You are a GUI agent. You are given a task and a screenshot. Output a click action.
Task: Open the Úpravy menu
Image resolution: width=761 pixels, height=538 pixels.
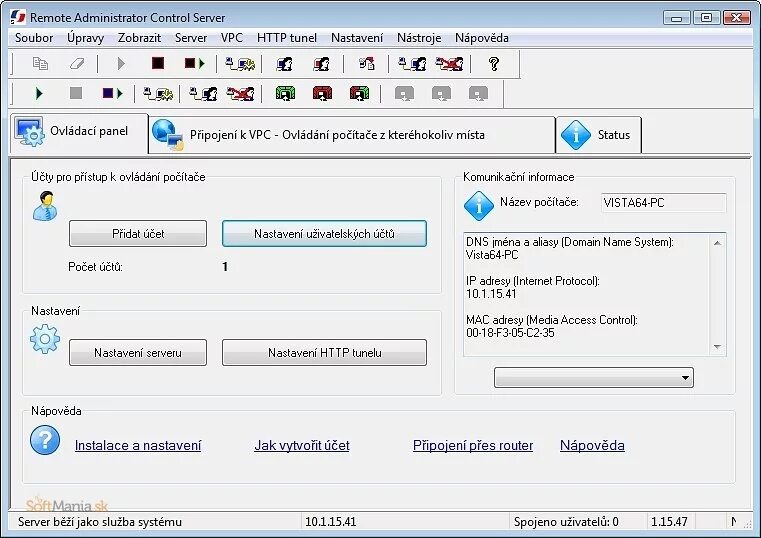pos(85,38)
